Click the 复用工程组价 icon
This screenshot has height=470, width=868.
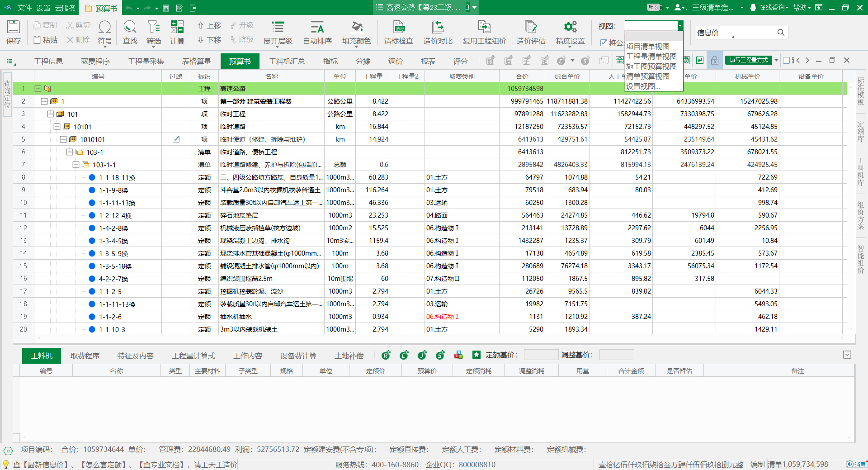point(484,27)
